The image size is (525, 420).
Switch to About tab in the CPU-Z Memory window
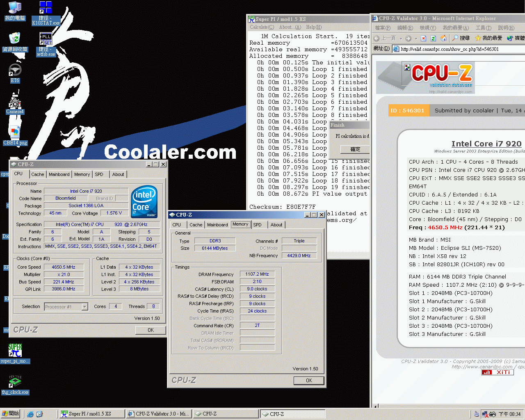pyautogui.click(x=276, y=225)
